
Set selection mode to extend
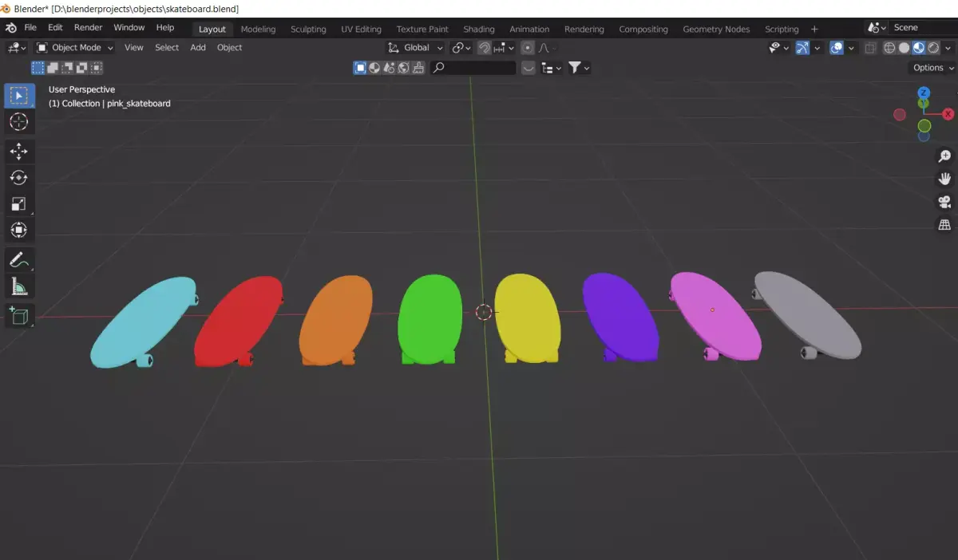click(x=52, y=69)
